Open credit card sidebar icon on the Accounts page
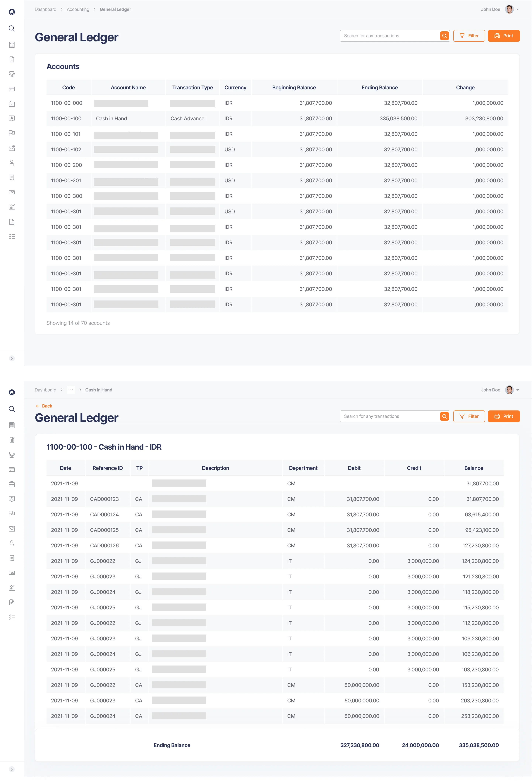532x784 pixels. pos(12,89)
